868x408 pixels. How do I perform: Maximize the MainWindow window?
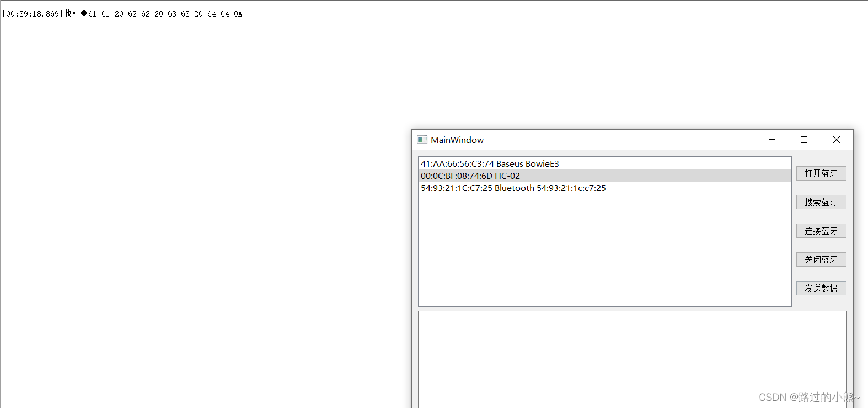pyautogui.click(x=804, y=140)
